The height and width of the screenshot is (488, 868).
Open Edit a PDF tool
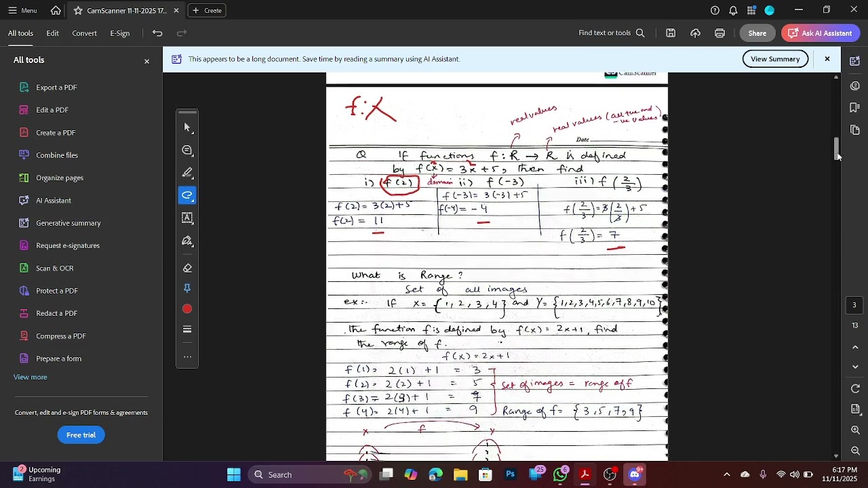tap(52, 110)
